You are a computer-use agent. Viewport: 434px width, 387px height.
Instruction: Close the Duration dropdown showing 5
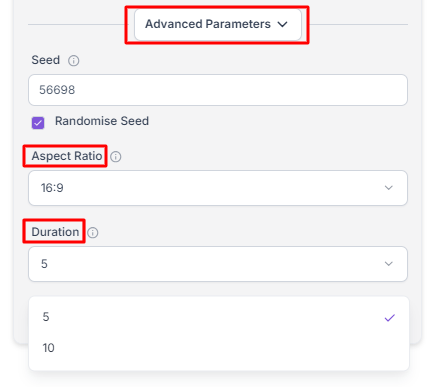tap(218, 264)
